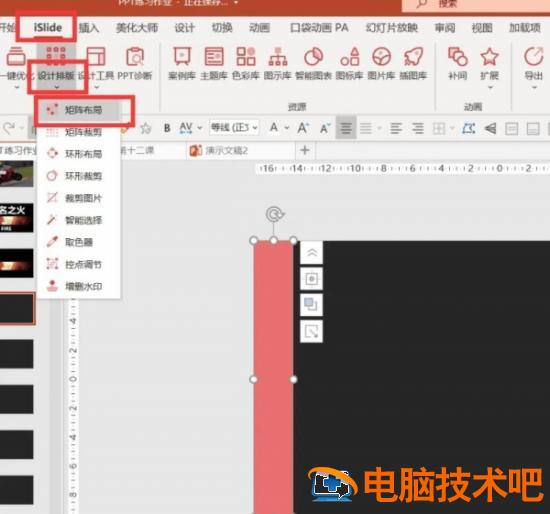Choose 取色器 color picker menu item
This screenshot has height=514, width=550.
[79, 242]
